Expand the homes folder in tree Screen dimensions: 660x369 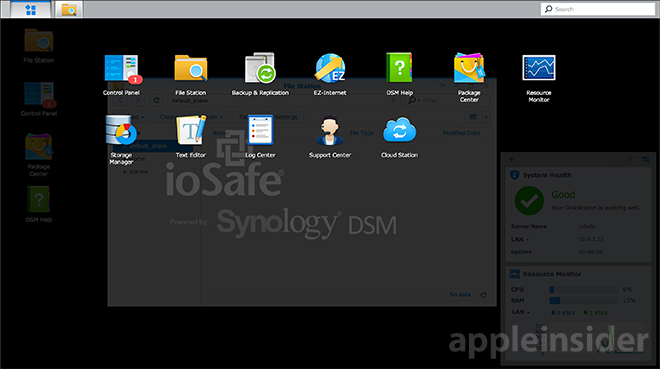click(125, 172)
